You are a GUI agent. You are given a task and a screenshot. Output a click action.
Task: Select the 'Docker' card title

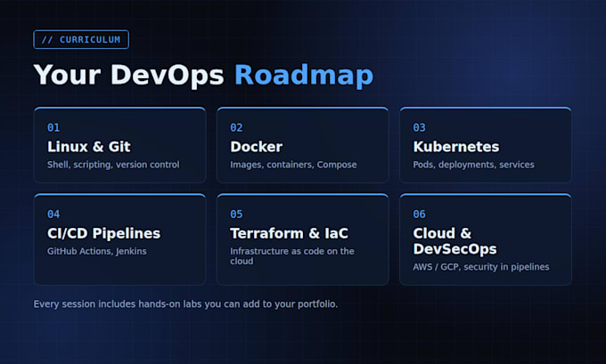257,147
